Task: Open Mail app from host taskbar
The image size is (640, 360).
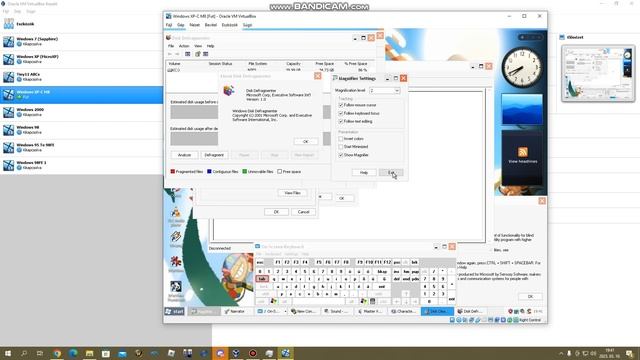Action: [122, 353]
